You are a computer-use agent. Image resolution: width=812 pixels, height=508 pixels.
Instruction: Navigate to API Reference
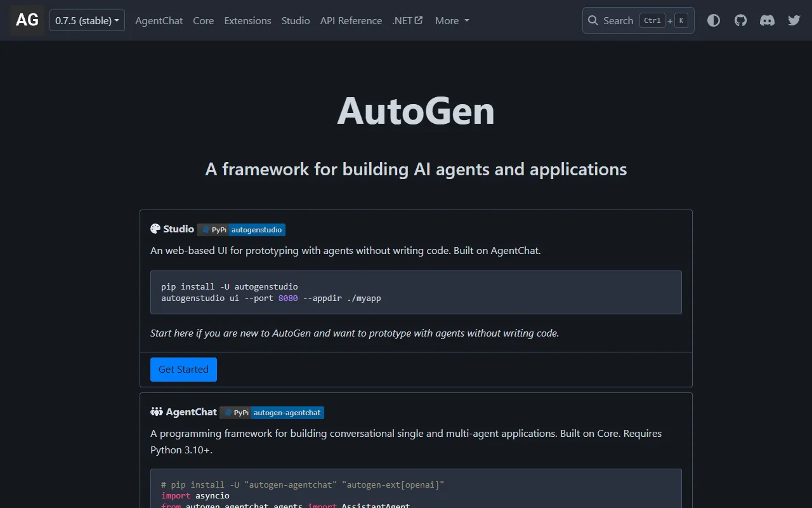pos(351,20)
